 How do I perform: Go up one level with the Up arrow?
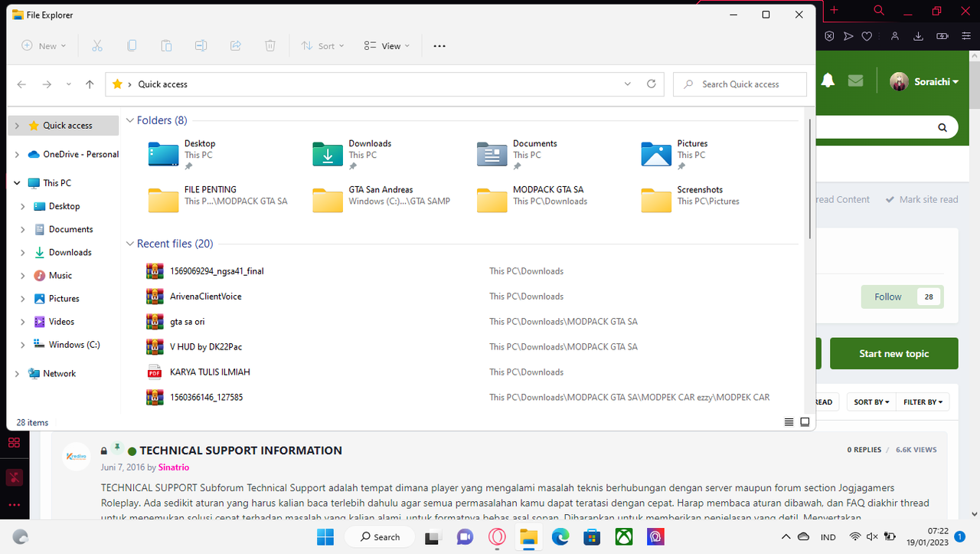[x=90, y=84]
